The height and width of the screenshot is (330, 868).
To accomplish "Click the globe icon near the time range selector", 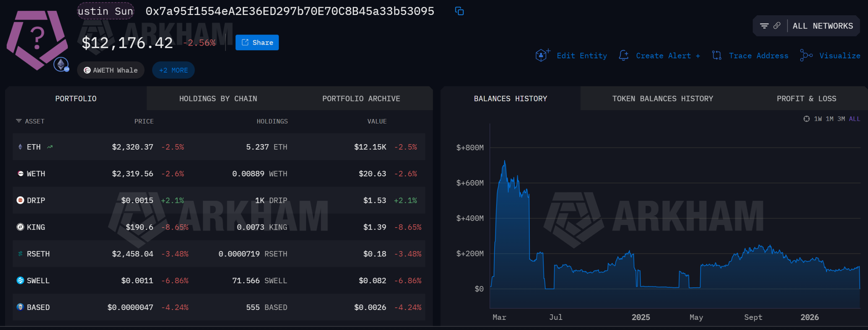I will [806, 119].
